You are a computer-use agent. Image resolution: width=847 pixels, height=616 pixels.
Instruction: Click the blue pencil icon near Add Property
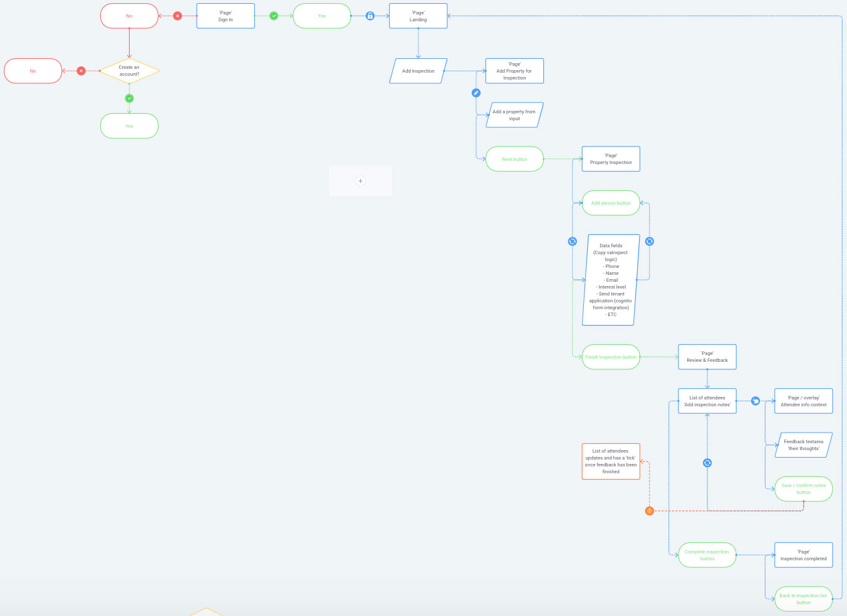[476, 93]
